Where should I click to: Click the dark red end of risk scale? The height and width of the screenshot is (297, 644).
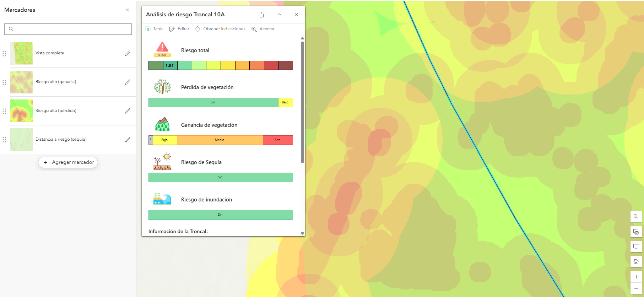pyautogui.click(x=286, y=65)
